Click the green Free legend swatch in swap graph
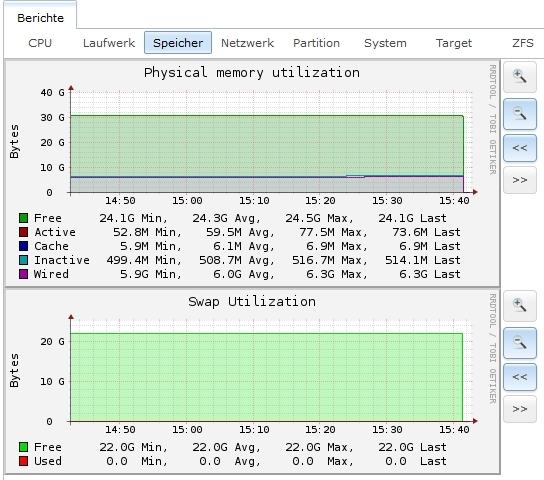 pyautogui.click(x=23, y=447)
